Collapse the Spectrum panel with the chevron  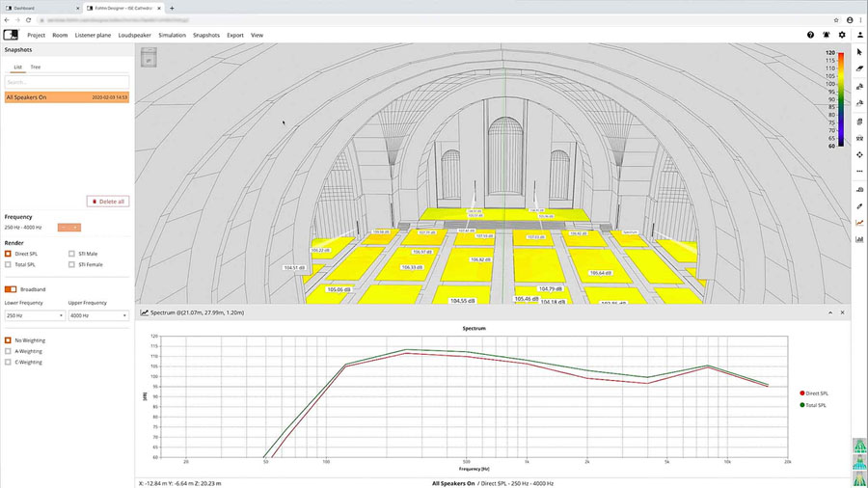point(830,312)
